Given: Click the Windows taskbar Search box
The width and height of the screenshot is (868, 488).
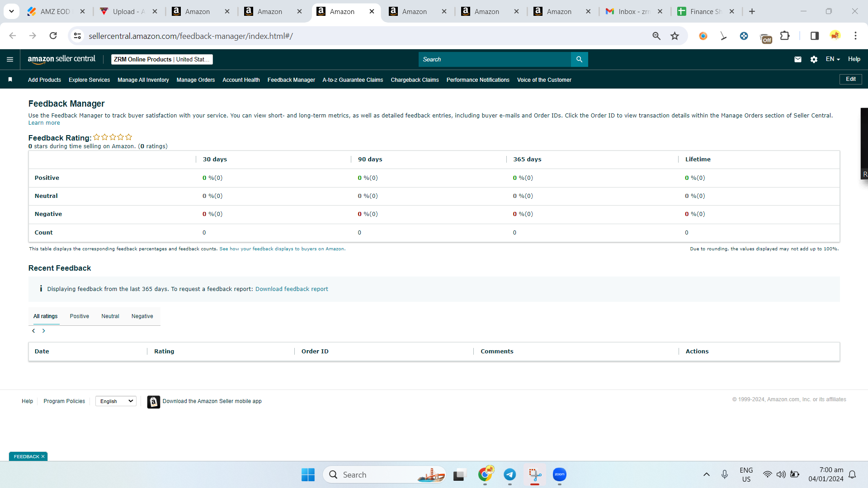Looking at the screenshot, I should 384,474.
